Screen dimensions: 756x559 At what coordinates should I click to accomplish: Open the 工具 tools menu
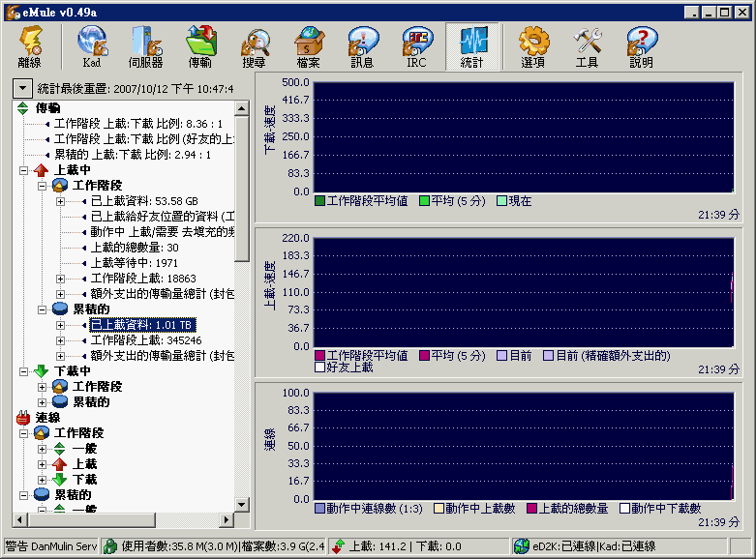coord(587,46)
